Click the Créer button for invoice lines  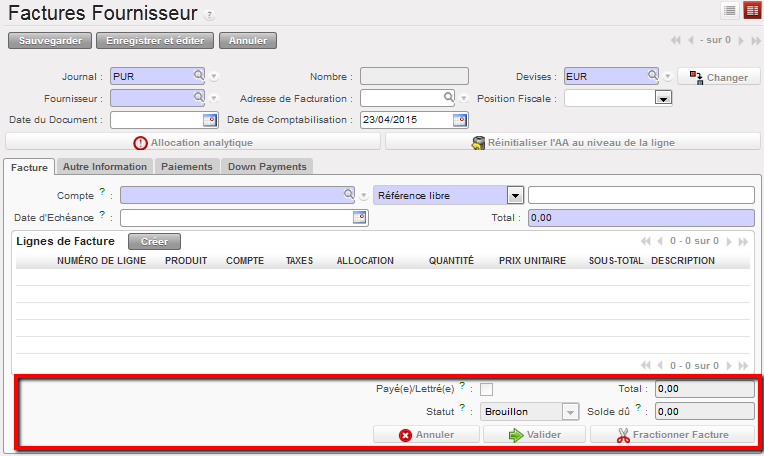point(154,241)
